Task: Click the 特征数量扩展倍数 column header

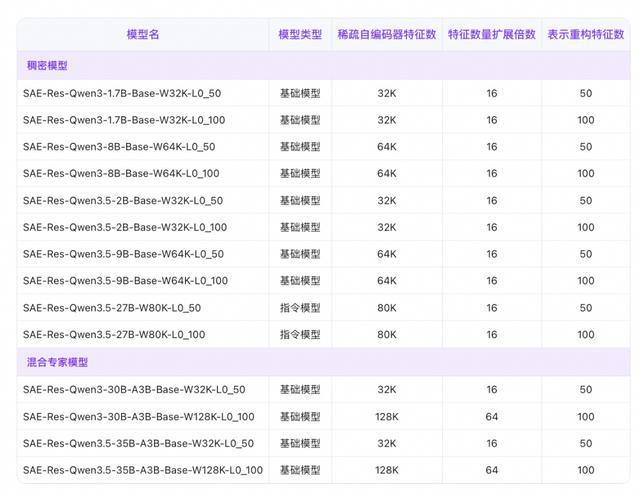Action: tap(491, 34)
